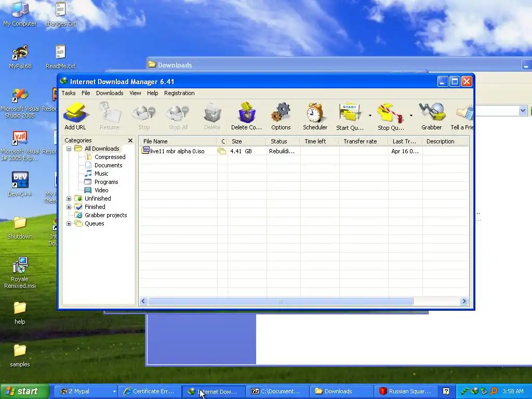Select the ReadMe.txt desktop file
The image size is (532, 399).
tap(60, 57)
